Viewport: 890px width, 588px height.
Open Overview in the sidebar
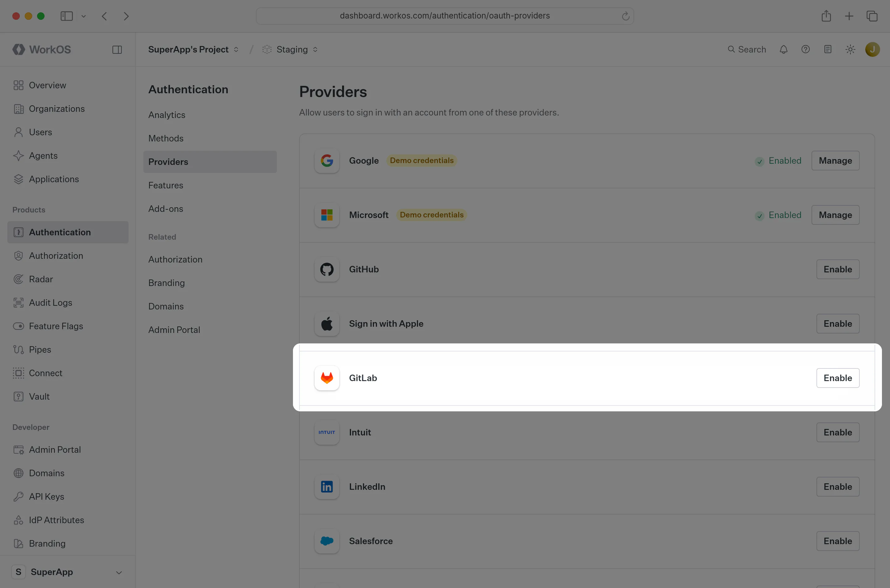click(68, 85)
